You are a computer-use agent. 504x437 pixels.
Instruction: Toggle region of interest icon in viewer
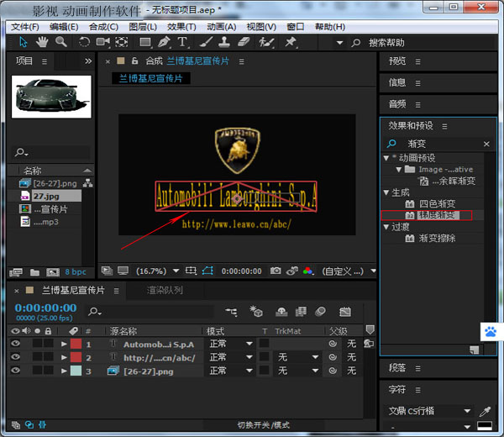coord(191,271)
